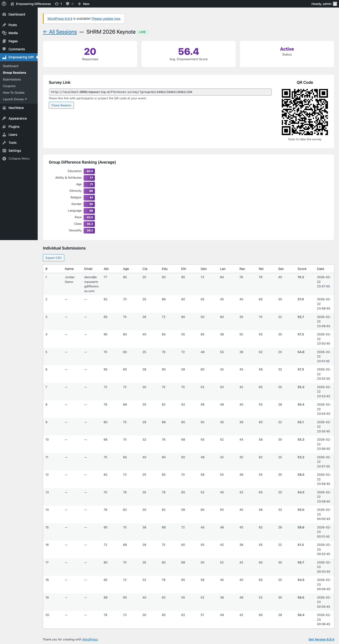
Task: Click the Appearance brush icon
Action: pyautogui.click(x=4, y=118)
